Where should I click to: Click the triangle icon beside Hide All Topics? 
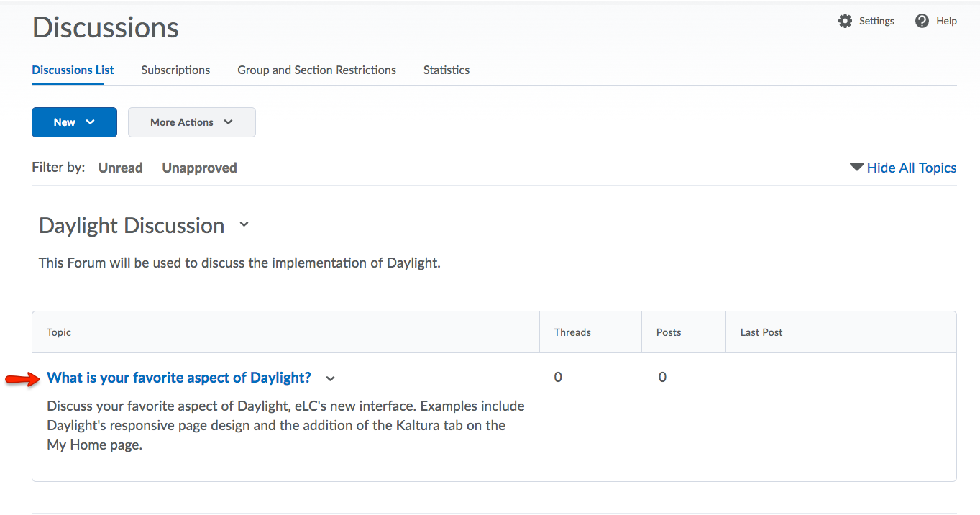coord(856,167)
